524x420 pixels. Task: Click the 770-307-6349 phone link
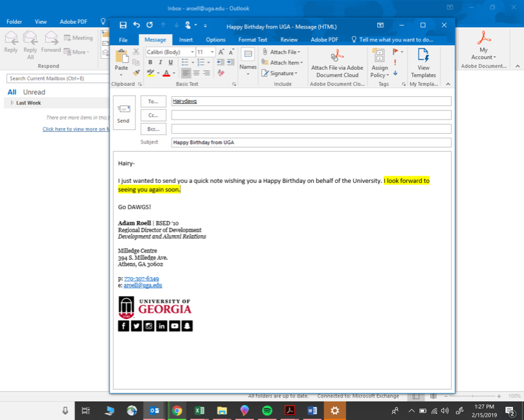[142, 278]
